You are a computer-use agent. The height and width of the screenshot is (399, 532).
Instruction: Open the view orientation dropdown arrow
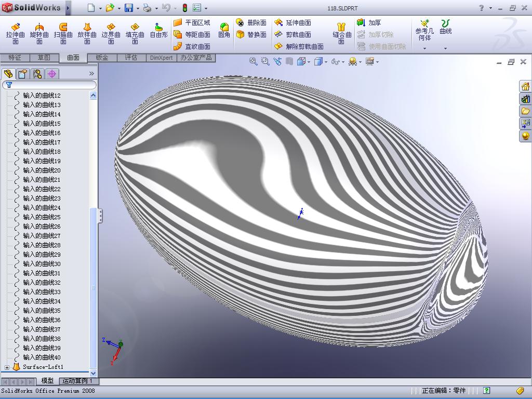[x=309, y=62]
